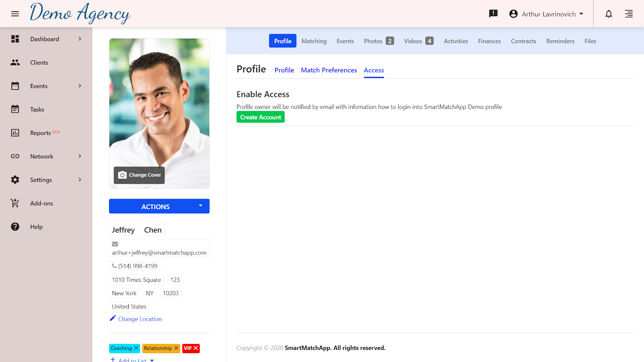Open the Match Preferences tab

(328, 70)
